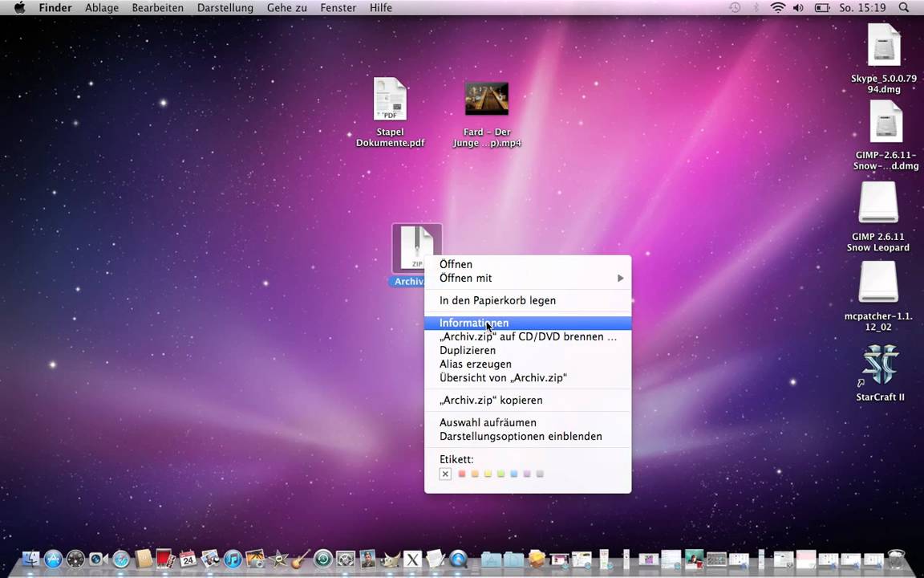The height and width of the screenshot is (578, 924).
Task: Apply the blue Etikett label
Action: click(x=514, y=474)
